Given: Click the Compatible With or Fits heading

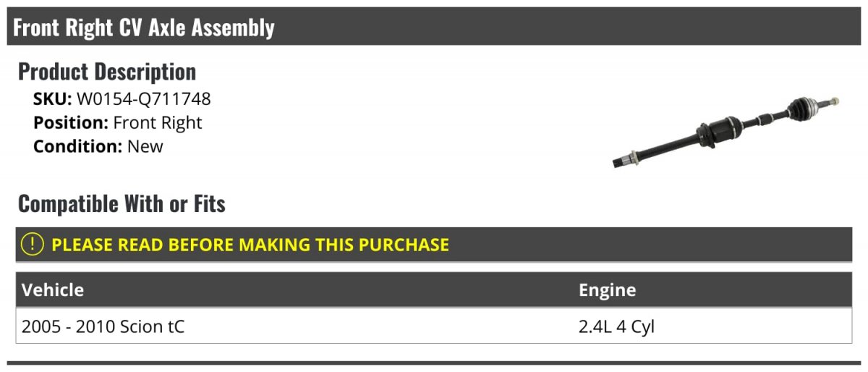Looking at the screenshot, I should click(122, 204).
